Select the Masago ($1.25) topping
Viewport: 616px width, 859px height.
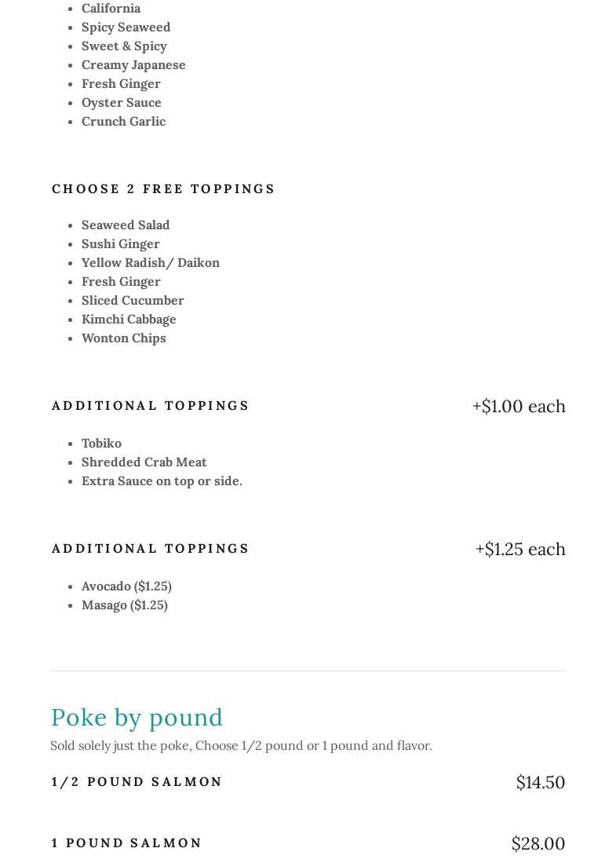[124, 605]
